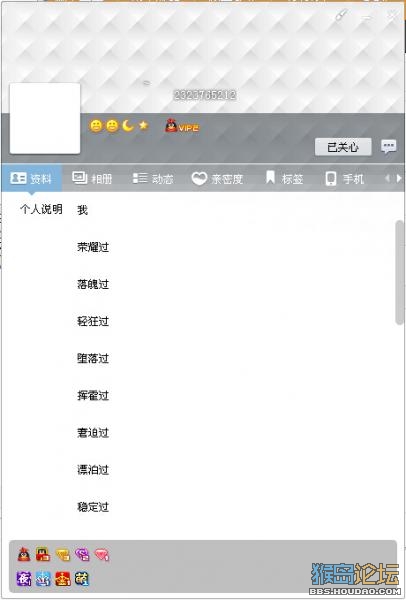The height and width of the screenshot is (600, 406).
Task: Click the moon level icon
Action: pos(128,125)
